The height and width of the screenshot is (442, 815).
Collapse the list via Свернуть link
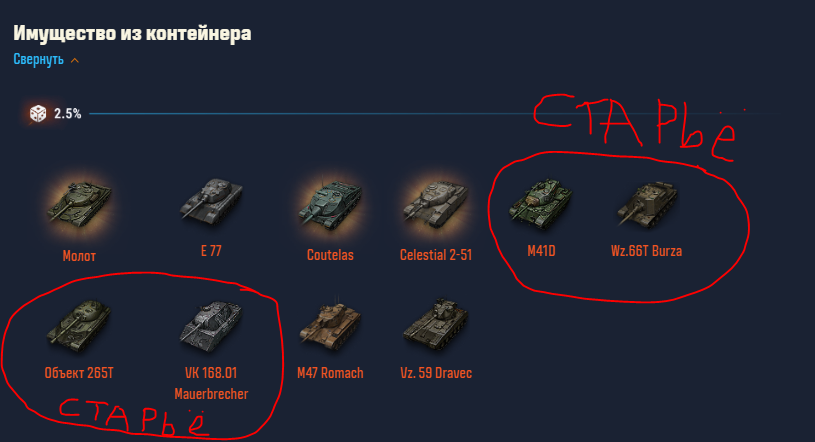click(x=38, y=59)
